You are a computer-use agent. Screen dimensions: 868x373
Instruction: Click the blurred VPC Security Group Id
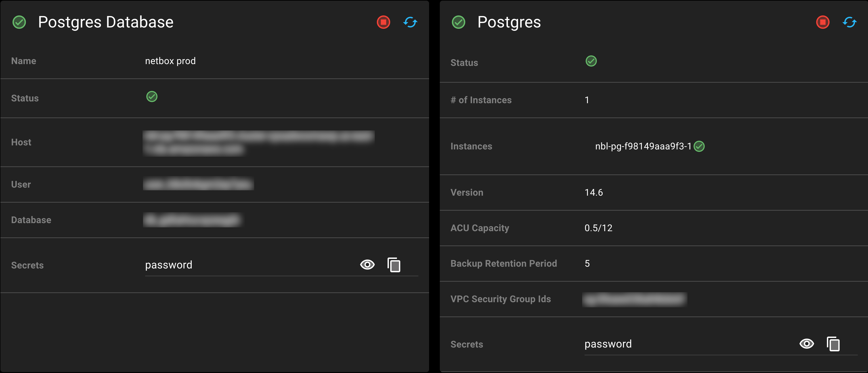(x=634, y=299)
